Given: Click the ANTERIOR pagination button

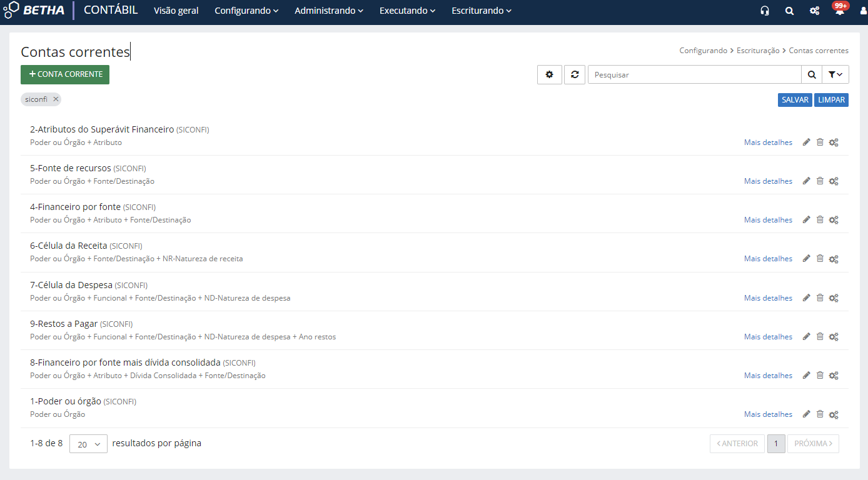Looking at the screenshot, I should [x=737, y=444].
